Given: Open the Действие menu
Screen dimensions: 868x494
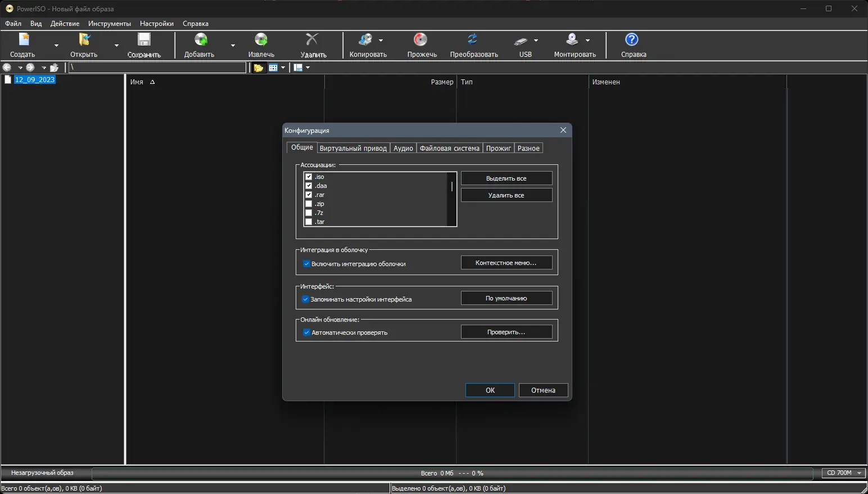Looking at the screenshot, I should click(65, 24).
